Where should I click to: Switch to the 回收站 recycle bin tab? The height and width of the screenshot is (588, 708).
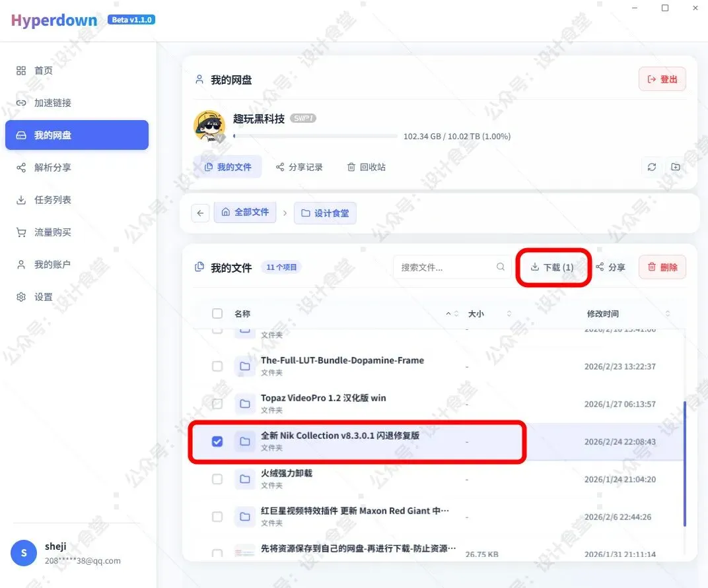pos(366,167)
